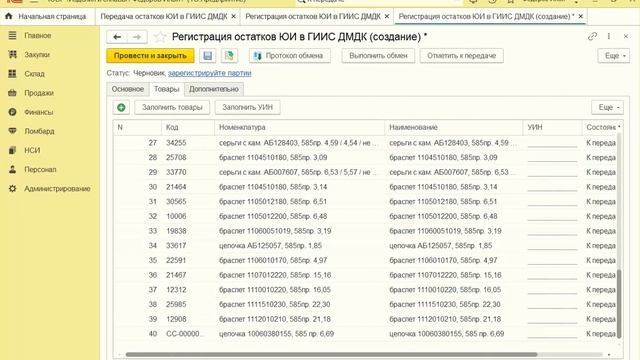Select браслет 1111510230, 585пр. 22,30 in Номенклатура

point(274,304)
